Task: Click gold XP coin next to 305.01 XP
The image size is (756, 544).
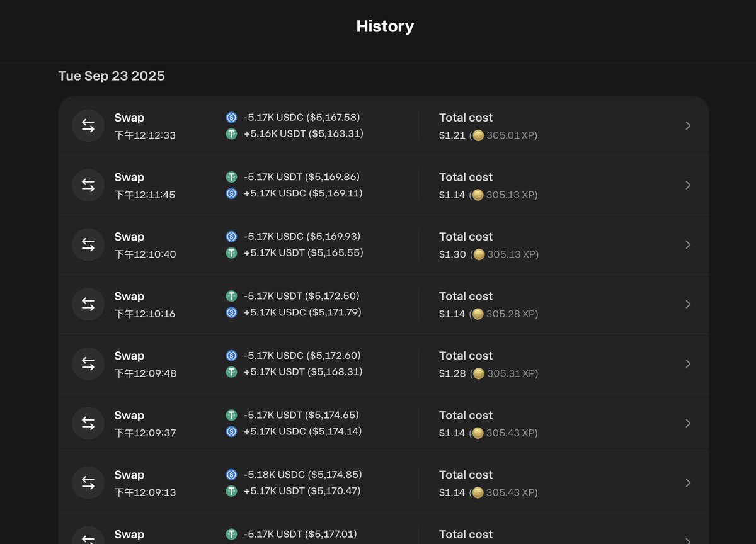Action: pos(478,135)
